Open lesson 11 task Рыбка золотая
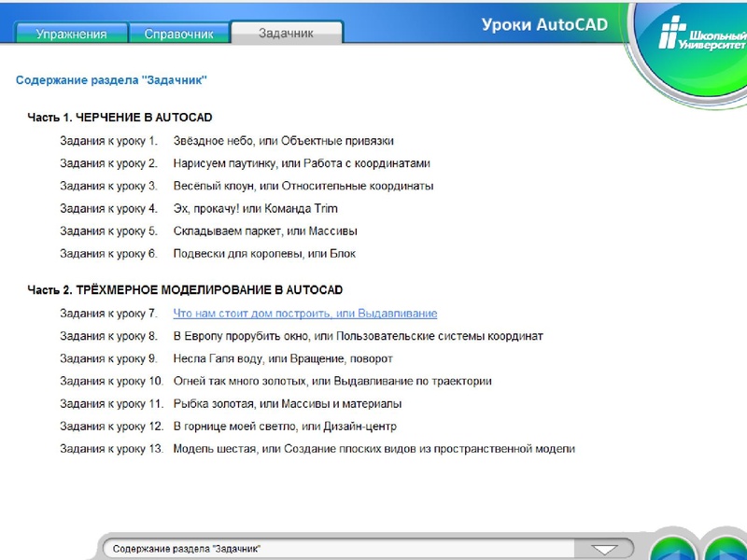The width and height of the screenshot is (747, 560). click(x=287, y=403)
